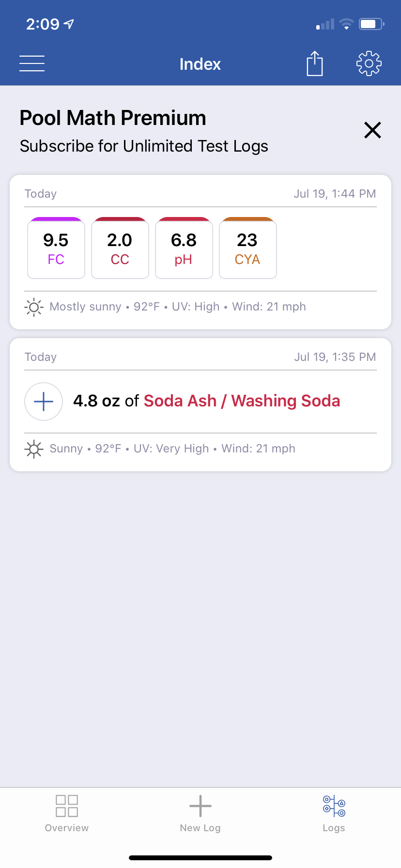Select the FC 9.5 reading tile
Image resolution: width=401 pixels, height=868 pixels.
coord(56,248)
